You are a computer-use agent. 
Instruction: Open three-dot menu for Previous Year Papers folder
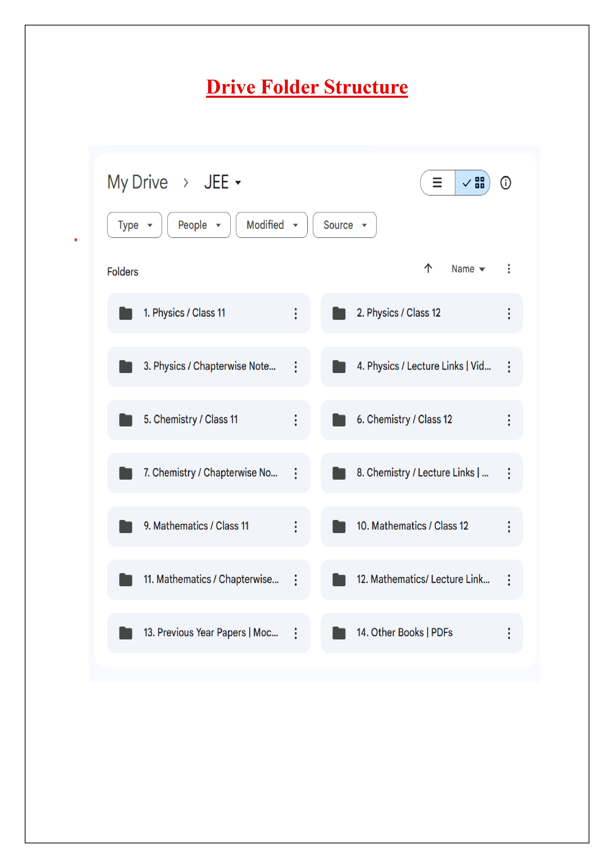point(295,633)
